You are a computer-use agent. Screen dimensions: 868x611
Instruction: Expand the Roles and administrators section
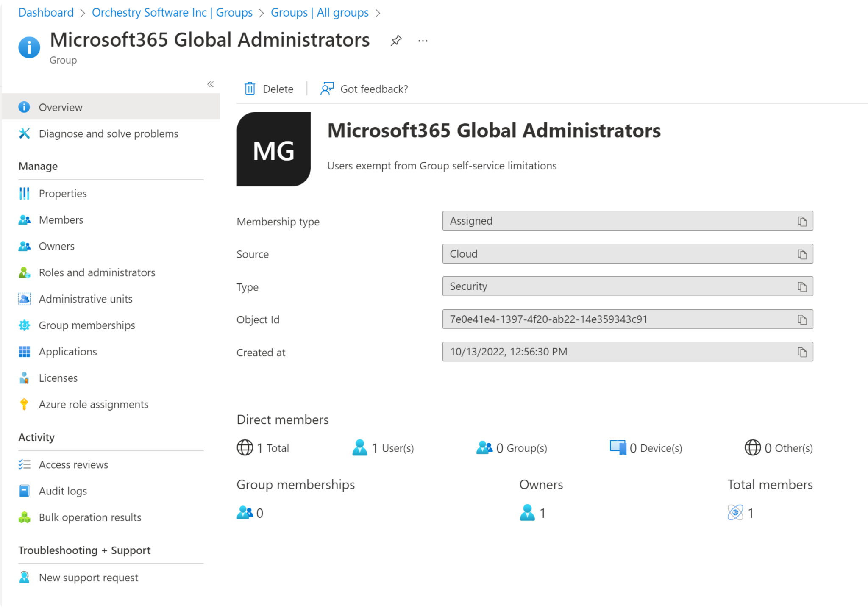point(97,272)
